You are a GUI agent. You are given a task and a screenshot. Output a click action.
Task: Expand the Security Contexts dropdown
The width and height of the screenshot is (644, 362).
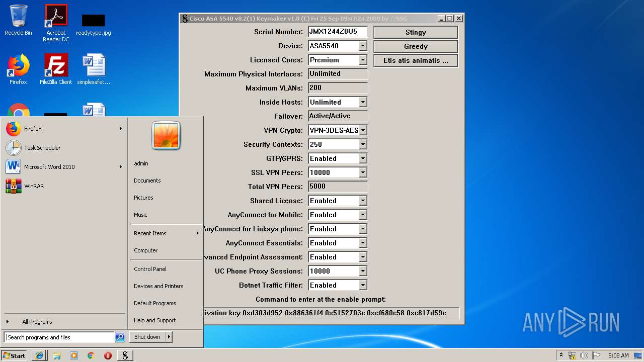click(363, 144)
